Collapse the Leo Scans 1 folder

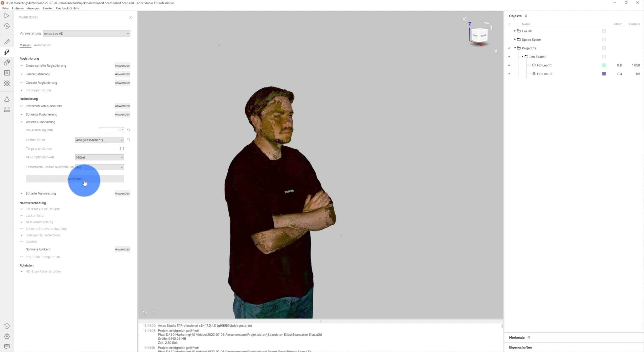(x=522, y=57)
